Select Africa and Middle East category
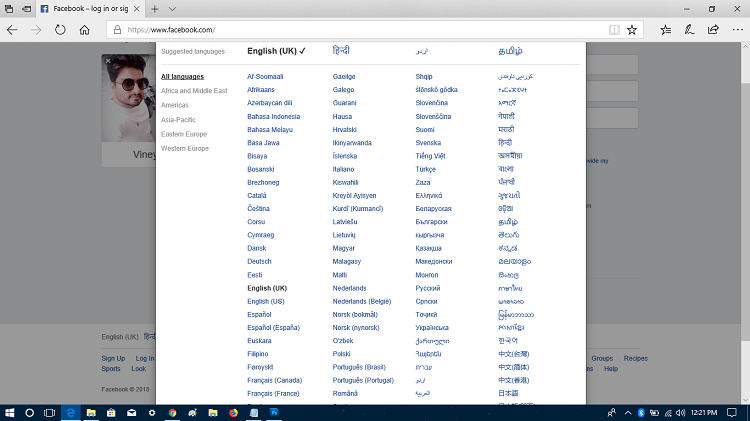 pyautogui.click(x=194, y=90)
